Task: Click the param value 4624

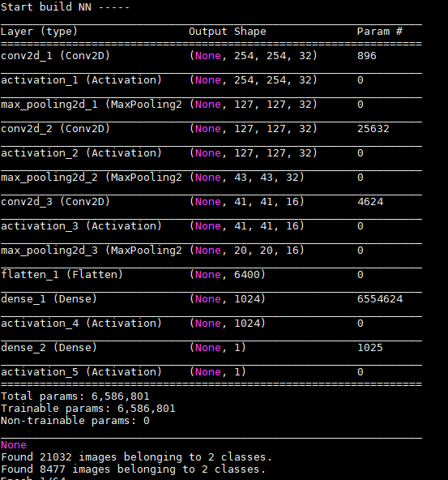Action: pos(370,202)
